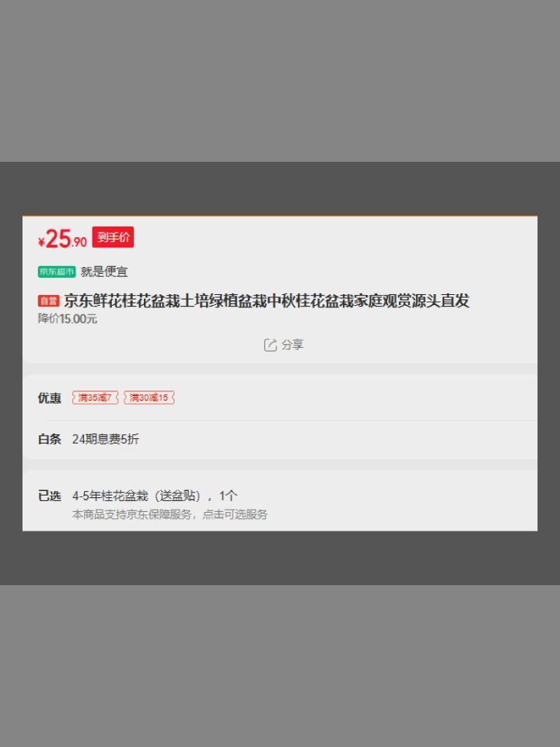
Task: Open the 分享 text label
Action: click(292, 345)
